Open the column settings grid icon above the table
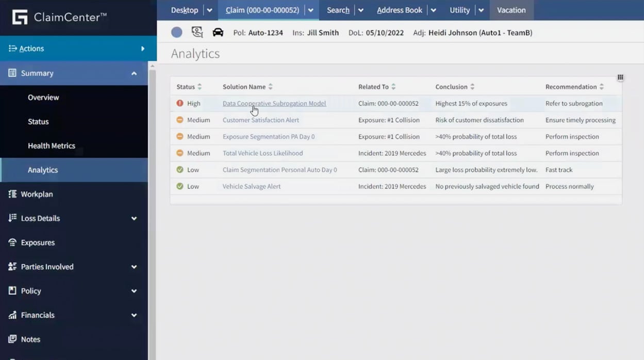This screenshot has height=360, width=644. (620, 76)
